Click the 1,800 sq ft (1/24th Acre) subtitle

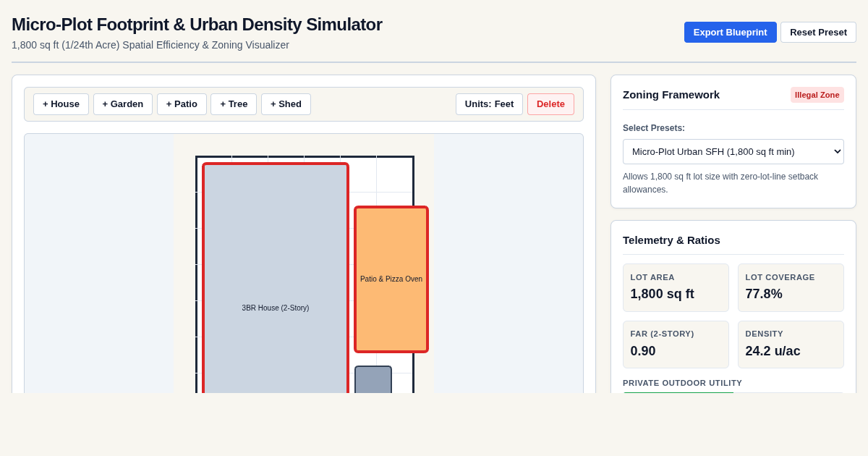pyautogui.click(x=150, y=45)
